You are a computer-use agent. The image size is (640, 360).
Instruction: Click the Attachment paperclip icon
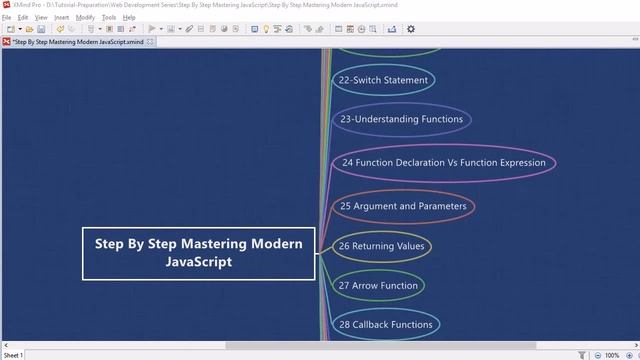click(x=189, y=29)
